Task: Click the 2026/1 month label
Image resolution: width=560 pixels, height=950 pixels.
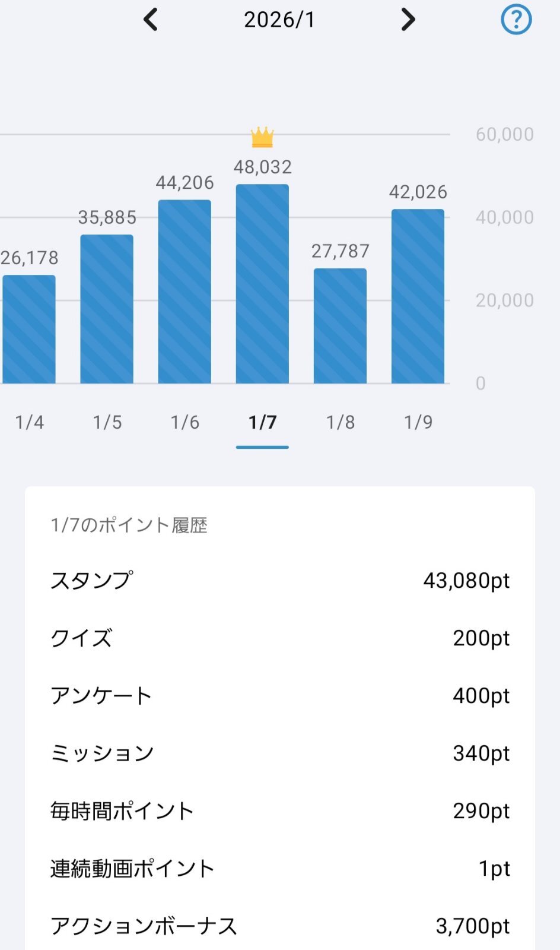Action: (279, 20)
